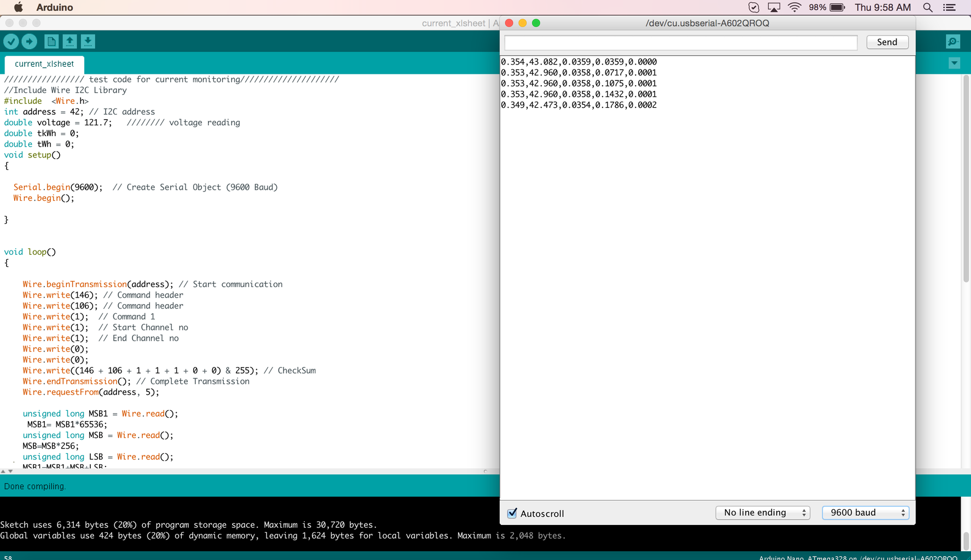This screenshot has width=971, height=560.
Task: Open Notification Center list icon
Action: point(950,7)
